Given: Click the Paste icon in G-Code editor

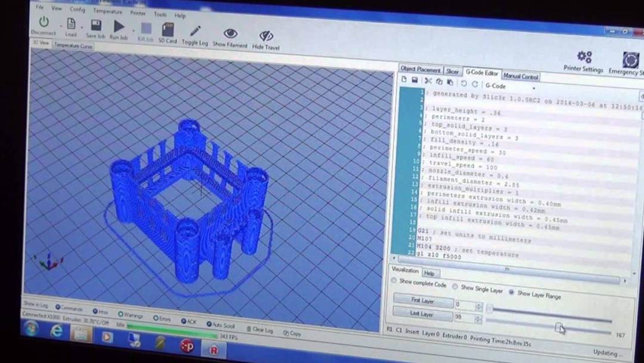Looking at the screenshot, I should (450, 82).
